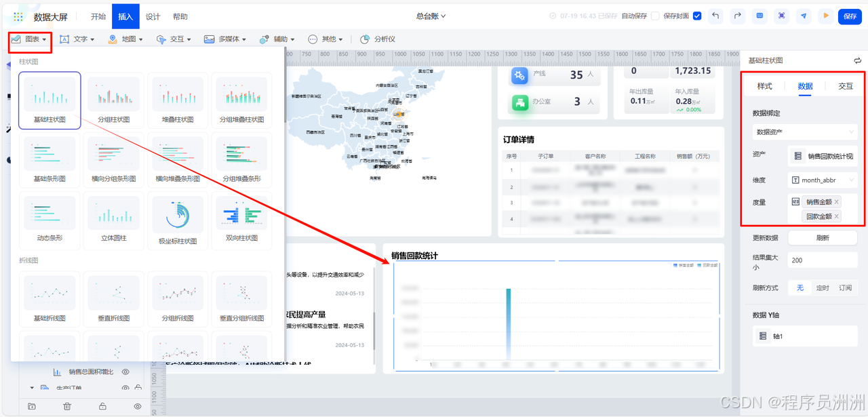Switch to the 设计 menu tab
The height and width of the screenshot is (417, 868).
[x=153, y=17]
